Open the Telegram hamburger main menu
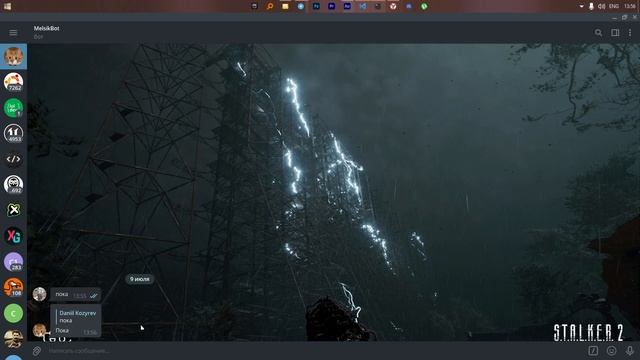640x360 pixels. tap(13, 33)
